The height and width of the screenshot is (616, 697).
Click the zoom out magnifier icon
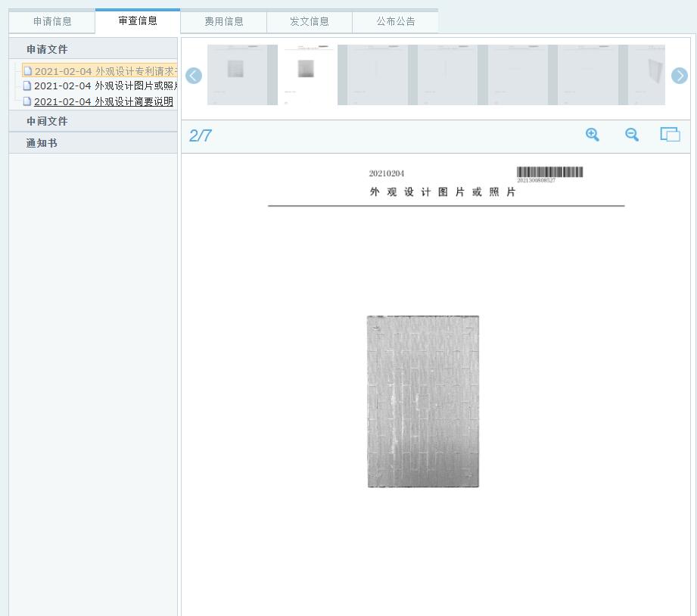coord(632,135)
